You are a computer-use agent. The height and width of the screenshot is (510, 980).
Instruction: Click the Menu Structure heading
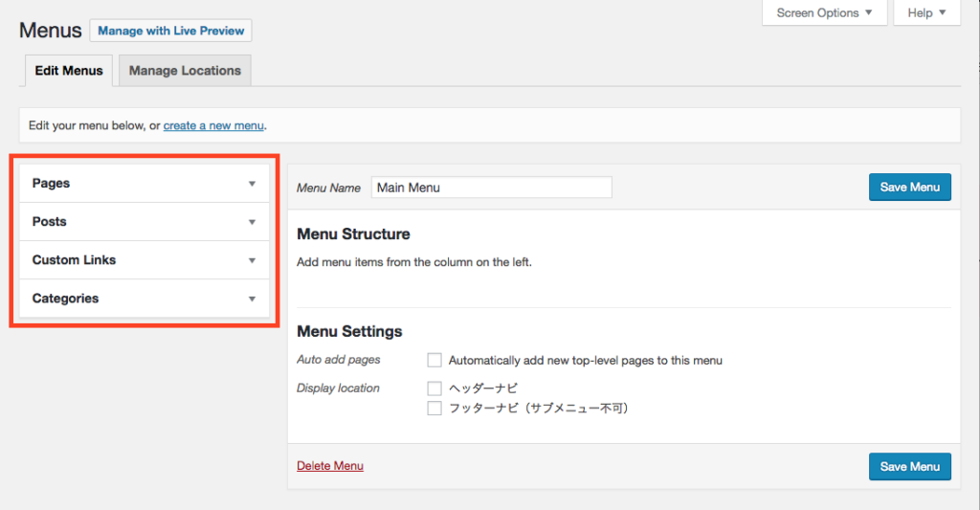tap(354, 233)
